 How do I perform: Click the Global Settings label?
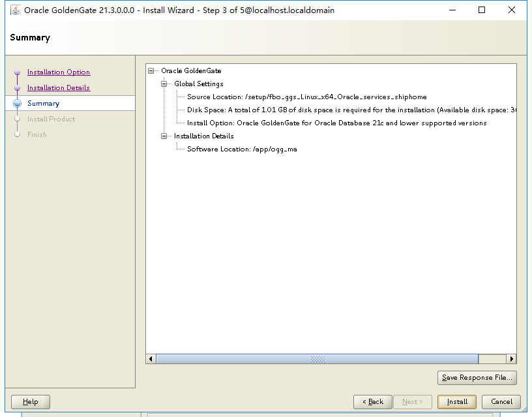pos(198,84)
